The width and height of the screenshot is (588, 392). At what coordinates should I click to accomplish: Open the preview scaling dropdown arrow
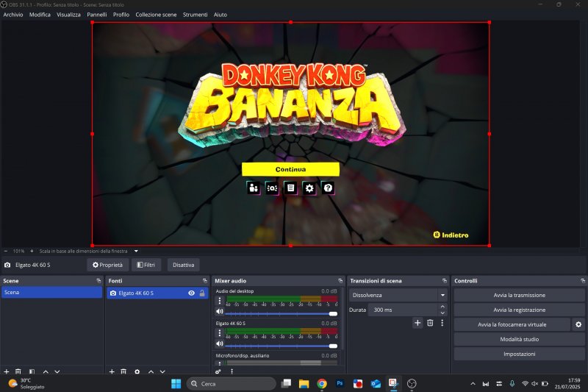click(x=136, y=251)
